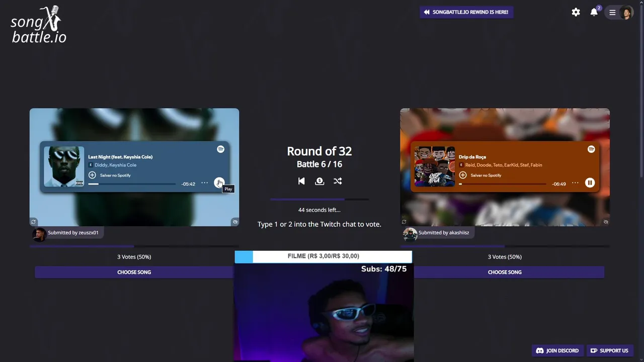Open the notifications bell
644x362 pixels.
tap(594, 12)
